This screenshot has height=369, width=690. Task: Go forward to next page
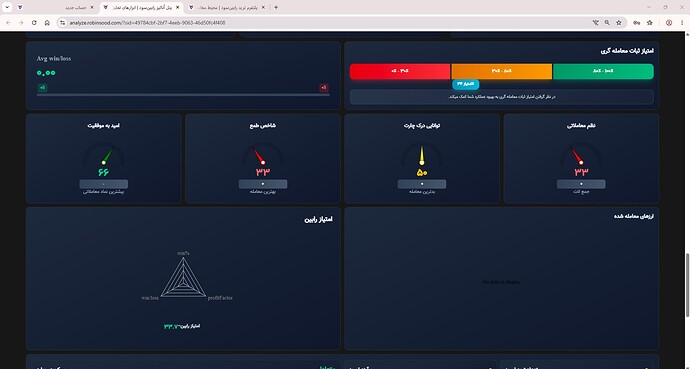(x=21, y=22)
